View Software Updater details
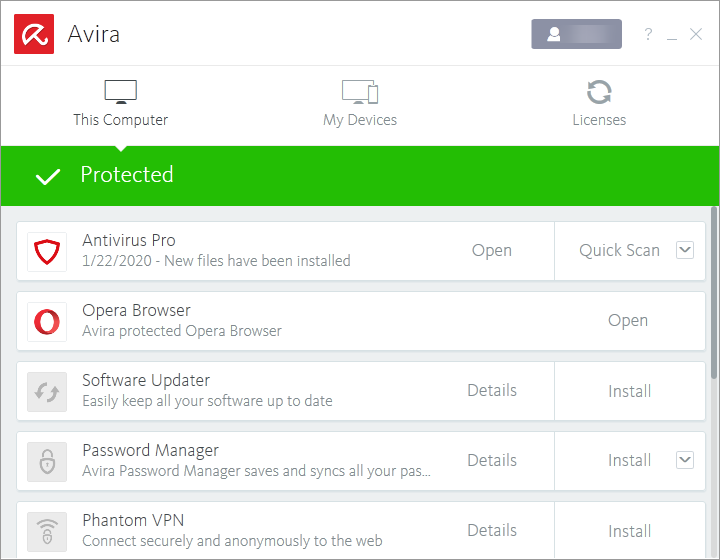 (x=492, y=391)
